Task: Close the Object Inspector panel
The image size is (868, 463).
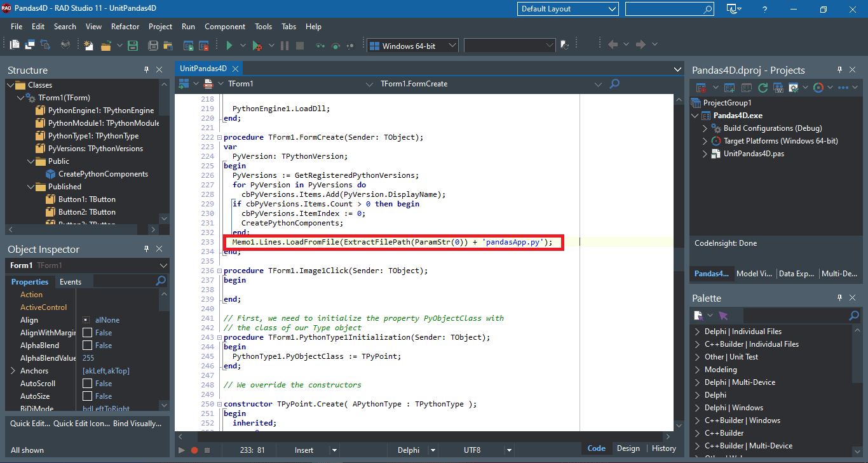Action: coord(159,249)
